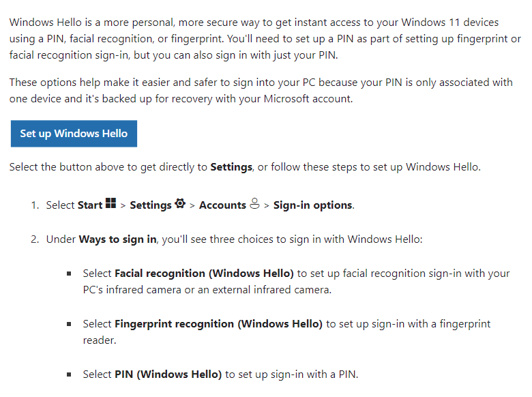Click the bold Ways to sign in text
Viewport: 532px width, 397px height.
click(117, 239)
